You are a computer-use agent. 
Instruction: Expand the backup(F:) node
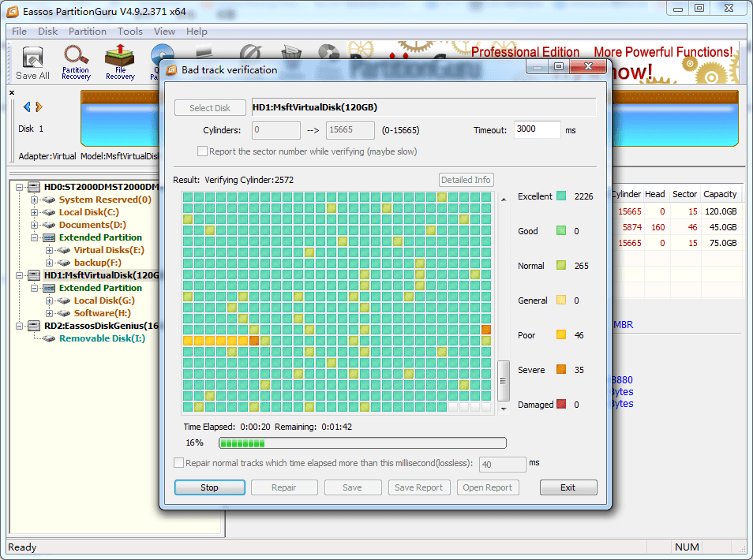point(49,263)
